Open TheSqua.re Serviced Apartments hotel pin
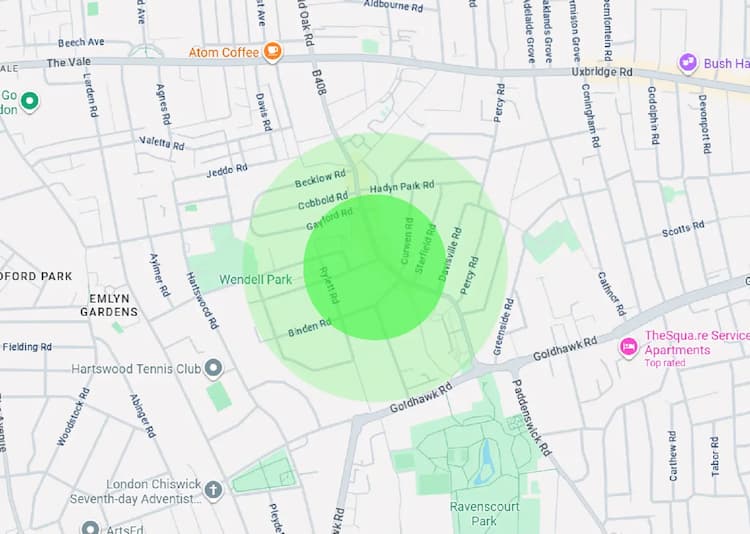Screen dimensions: 750x534 pos(629,347)
